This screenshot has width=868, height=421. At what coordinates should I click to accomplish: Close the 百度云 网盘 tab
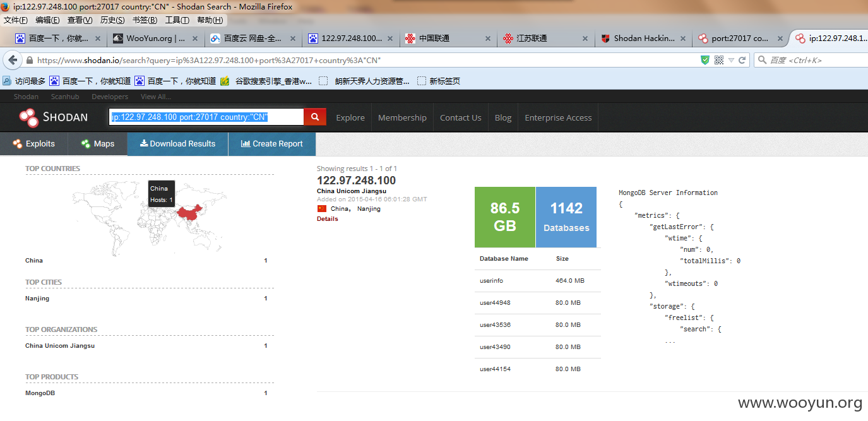coord(293,39)
